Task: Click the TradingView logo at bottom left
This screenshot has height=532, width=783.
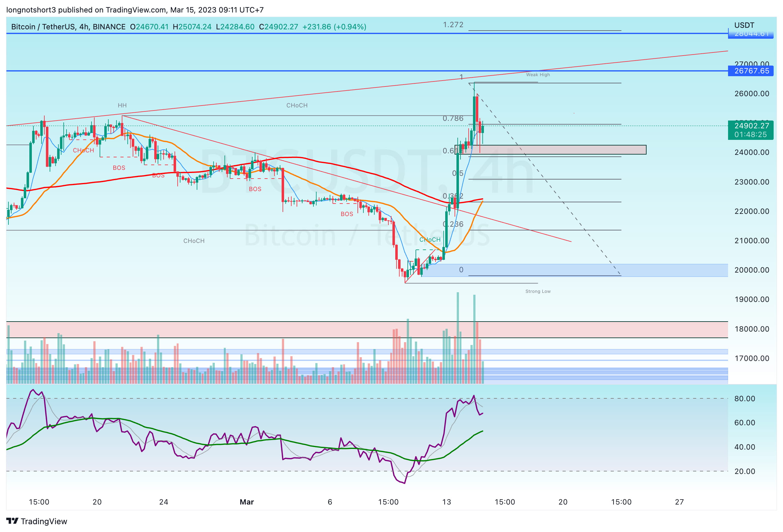Action: [x=37, y=521]
